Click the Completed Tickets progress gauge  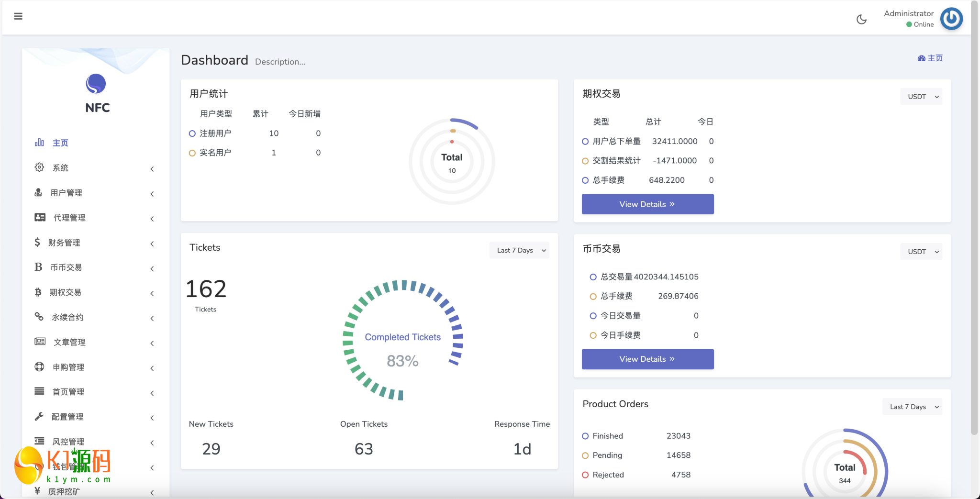pos(403,341)
